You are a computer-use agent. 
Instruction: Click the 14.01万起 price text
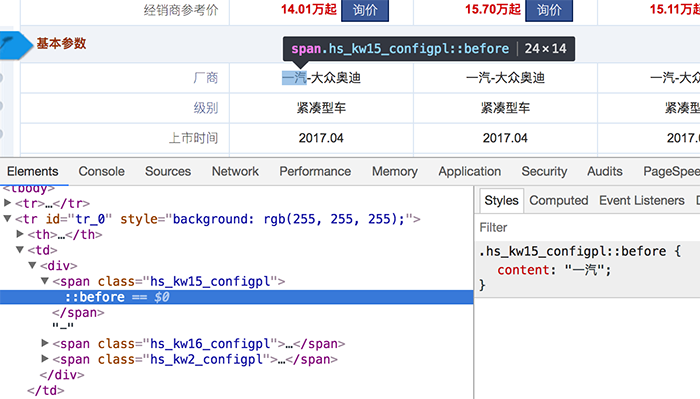pos(308,9)
